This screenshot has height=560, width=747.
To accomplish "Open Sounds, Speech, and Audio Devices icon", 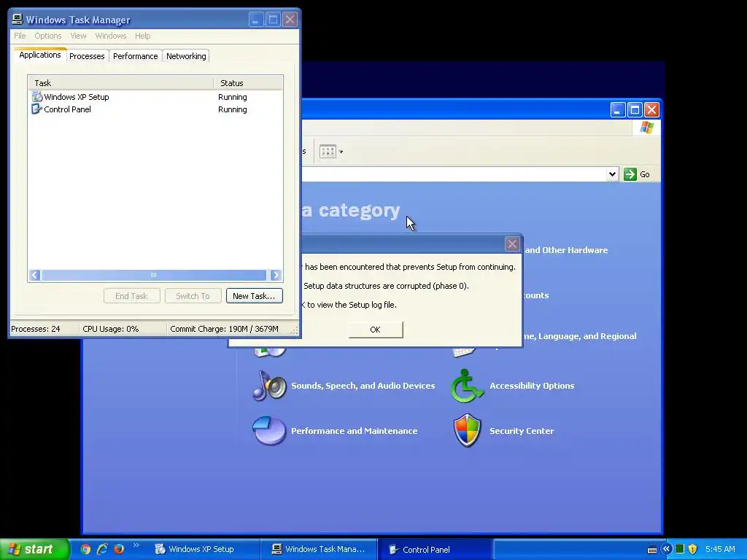I will click(x=269, y=386).
